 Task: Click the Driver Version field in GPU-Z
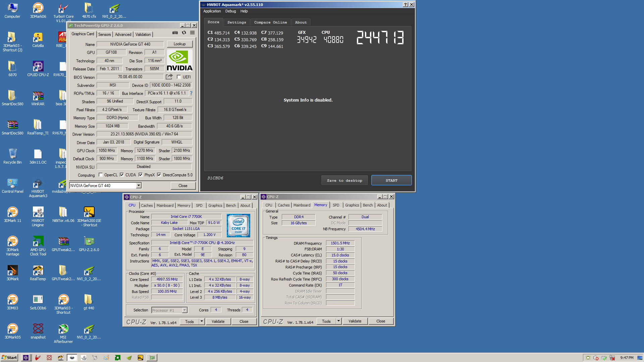click(x=144, y=134)
